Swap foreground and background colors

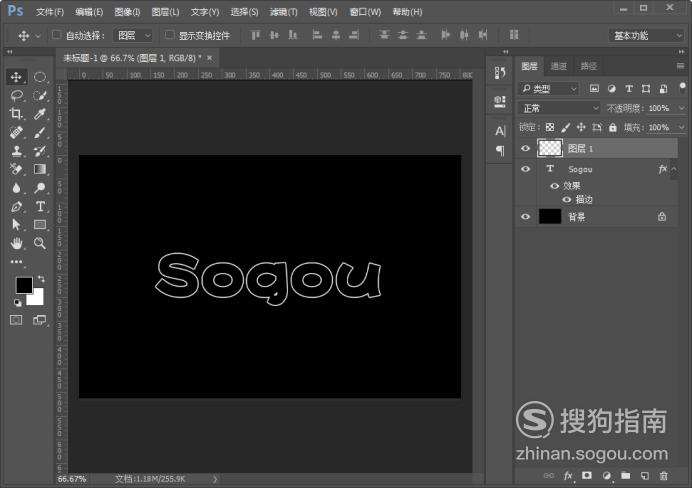[41, 279]
